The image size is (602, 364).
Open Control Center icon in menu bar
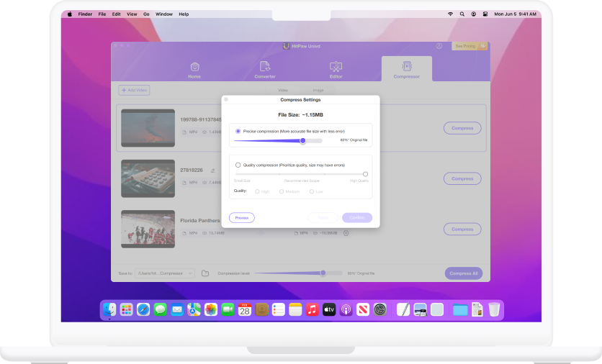pyautogui.click(x=485, y=14)
